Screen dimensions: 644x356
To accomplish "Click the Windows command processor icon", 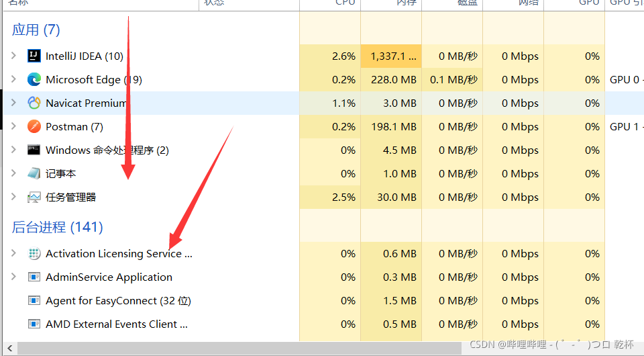I will [34, 150].
